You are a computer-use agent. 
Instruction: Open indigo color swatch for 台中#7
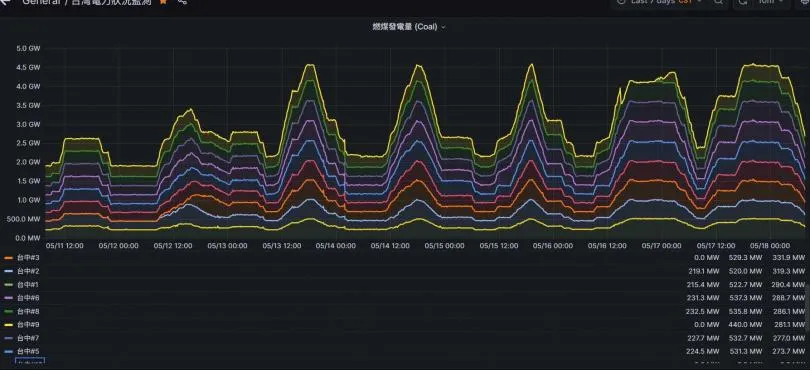click(x=8, y=338)
